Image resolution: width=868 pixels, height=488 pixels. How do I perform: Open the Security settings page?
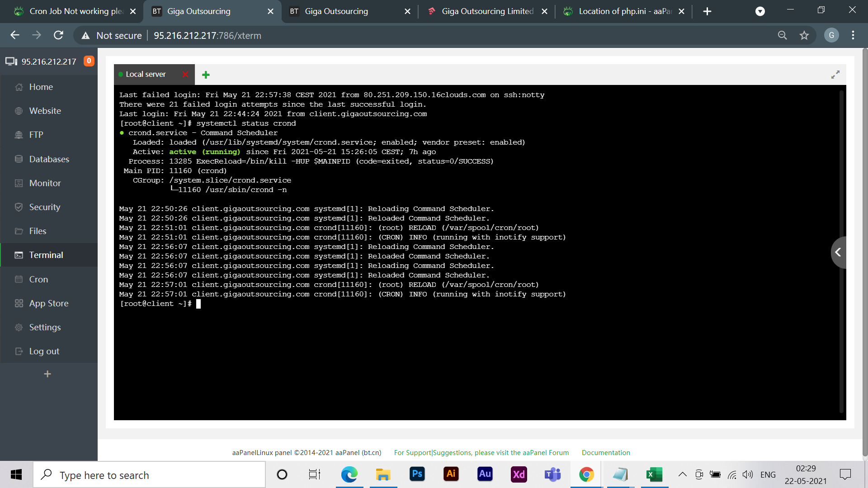[44, 207]
